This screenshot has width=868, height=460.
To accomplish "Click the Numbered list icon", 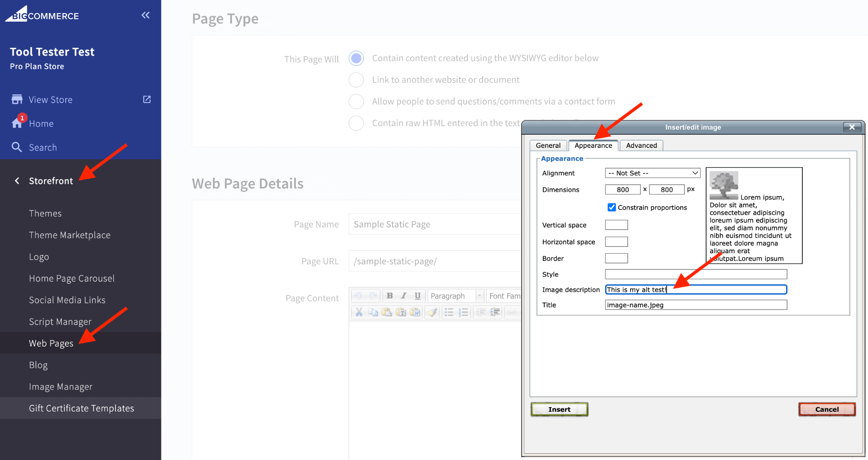I will click(x=463, y=313).
